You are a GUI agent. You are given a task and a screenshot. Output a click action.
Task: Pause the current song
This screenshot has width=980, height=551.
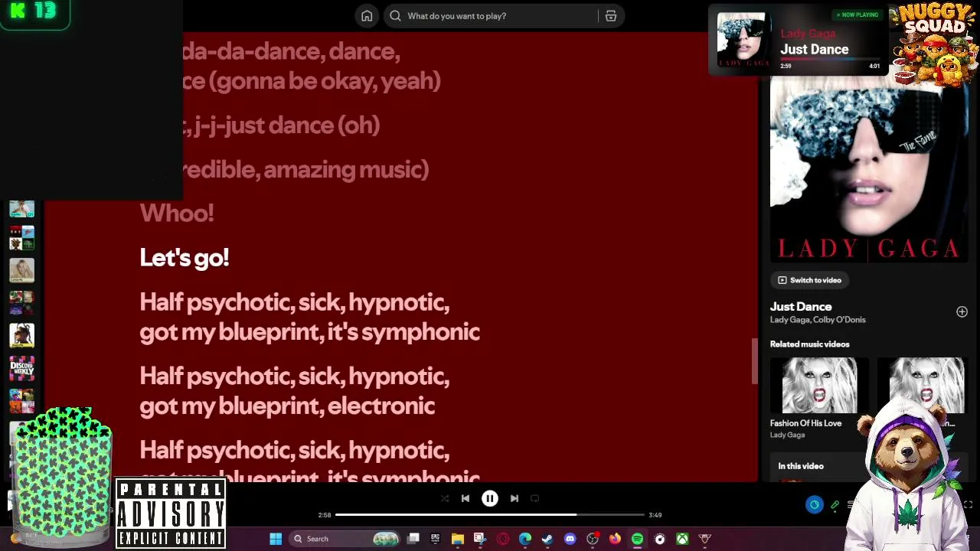click(x=490, y=498)
